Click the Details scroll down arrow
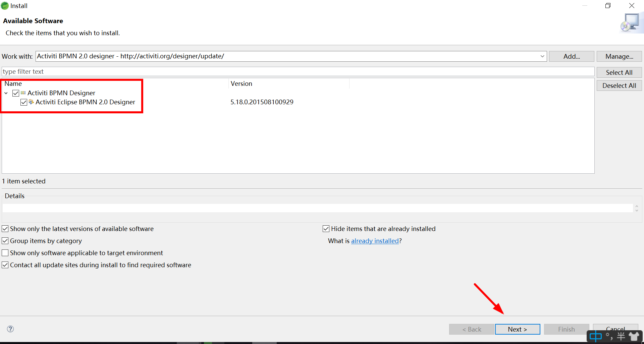Screen dimensions: 644x344 pyautogui.click(x=637, y=210)
